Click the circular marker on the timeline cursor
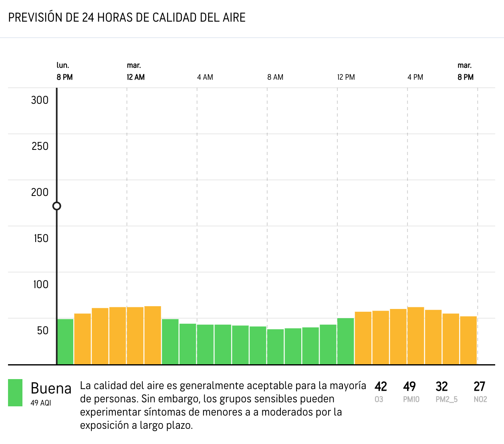The image size is (504, 444). click(x=57, y=206)
